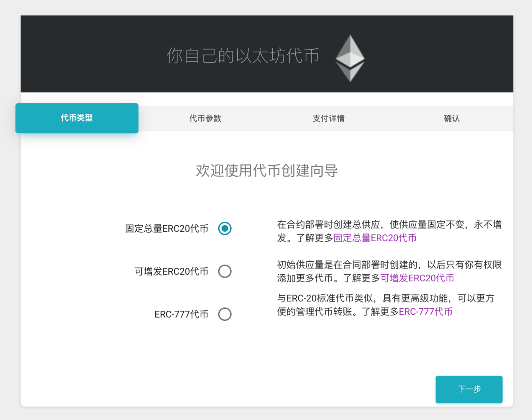Open the 可增发ERC20代币 learn more link
The image size is (532, 420).
tap(417, 278)
